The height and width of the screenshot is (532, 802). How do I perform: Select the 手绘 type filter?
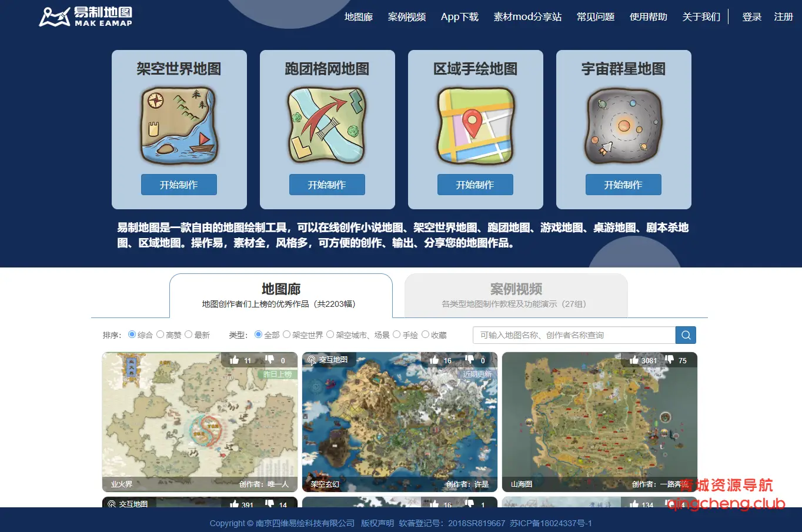pos(396,334)
